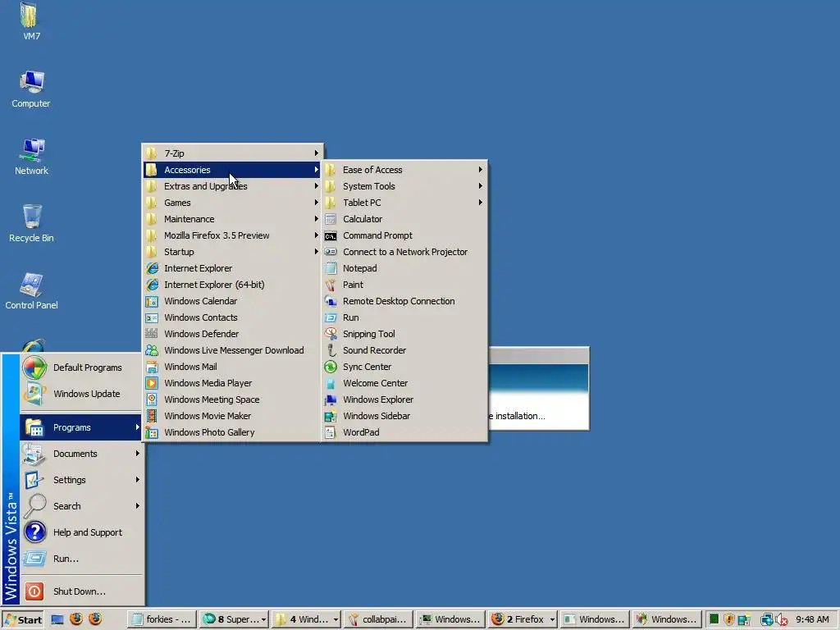
Task: Click the Snipping Tool scissors icon
Action: click(x=331, y=334)
